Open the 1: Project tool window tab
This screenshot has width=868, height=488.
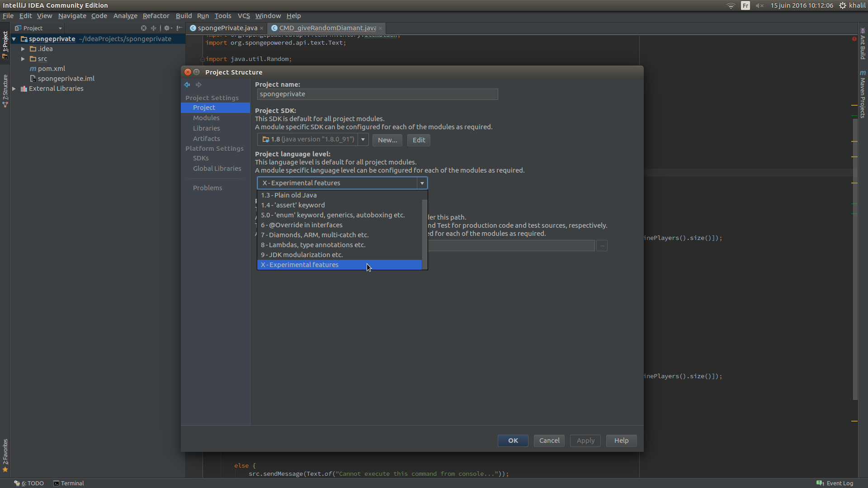pyautogui.click(x=5, y=44)
